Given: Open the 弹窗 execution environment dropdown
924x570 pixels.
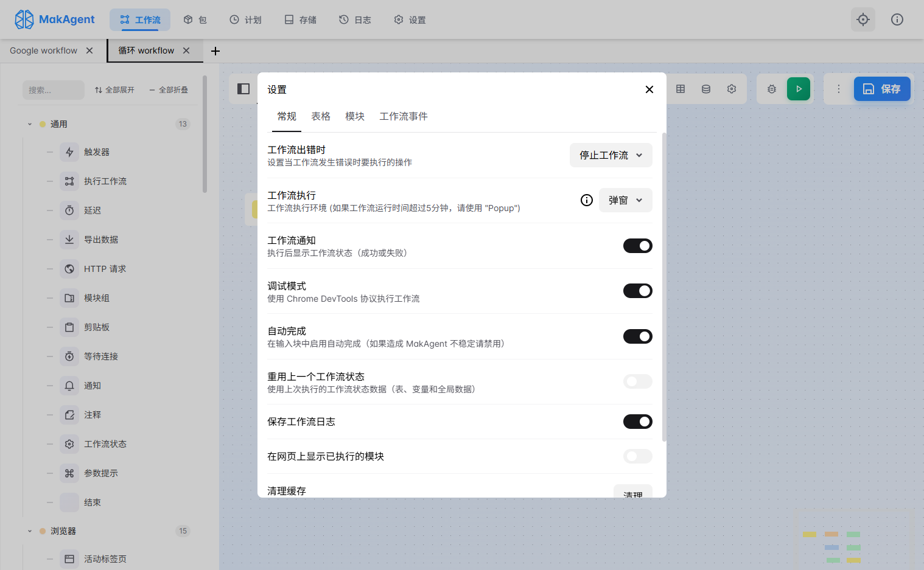Looking at the screenshot, I should point(625,200).
